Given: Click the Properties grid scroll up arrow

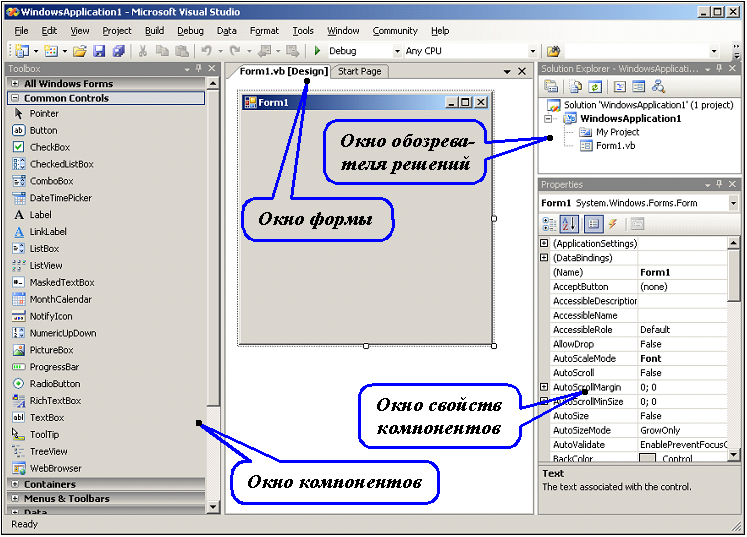Looking at the screenshot, I should coord(734,243).
